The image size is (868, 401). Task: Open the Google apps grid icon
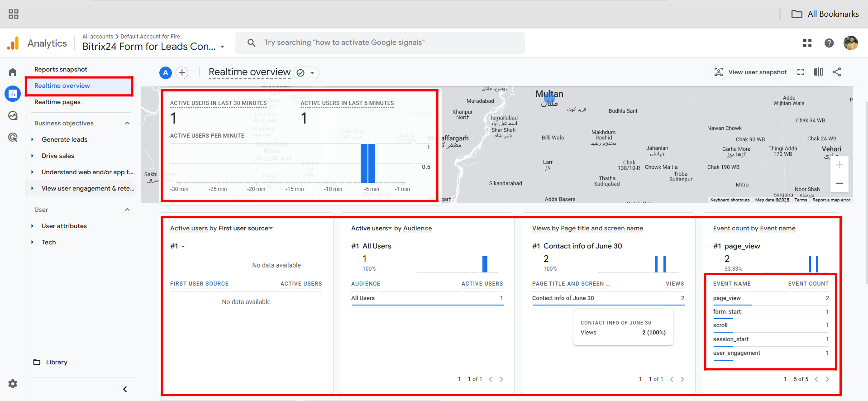(x=807, y=43)
